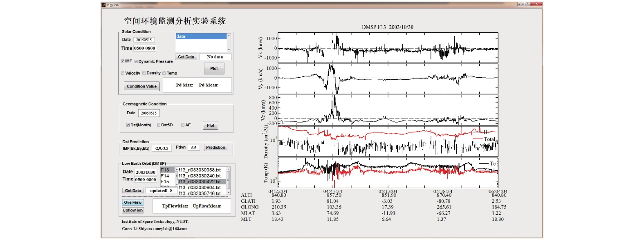Click Plot in the Geomagnetic Condition panel
644x240 pixels.
coord(211,126)
